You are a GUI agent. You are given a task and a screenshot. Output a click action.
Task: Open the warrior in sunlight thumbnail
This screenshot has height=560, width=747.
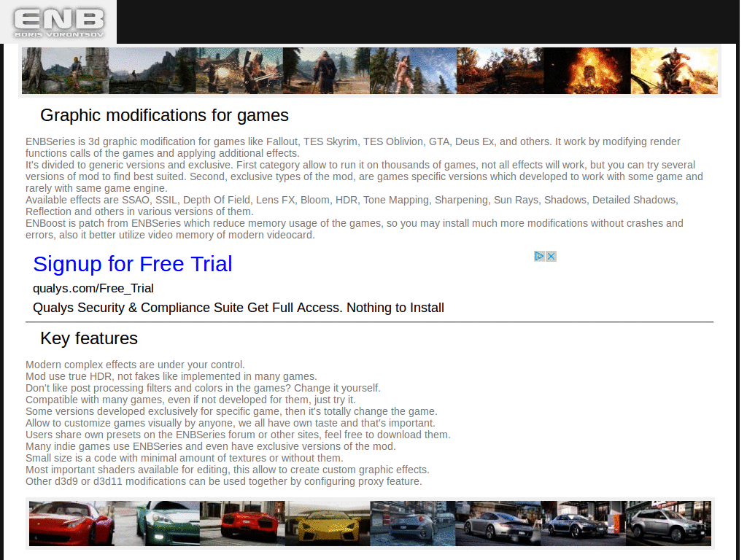(674, 71)
